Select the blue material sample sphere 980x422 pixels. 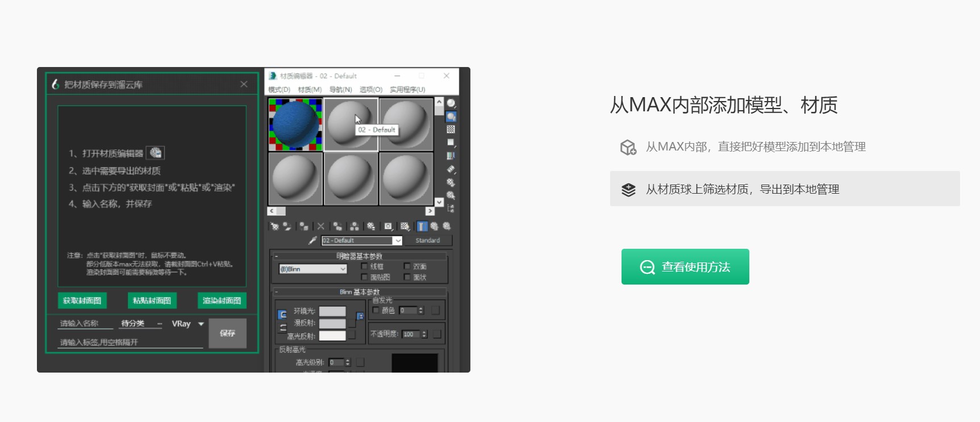[x=295, y=124]
